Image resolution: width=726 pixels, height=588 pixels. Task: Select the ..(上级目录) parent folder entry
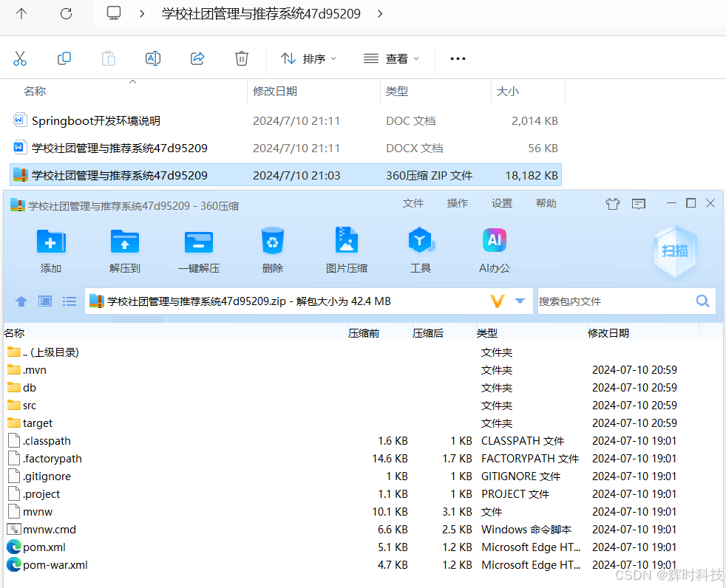click(x=43, y=352)
